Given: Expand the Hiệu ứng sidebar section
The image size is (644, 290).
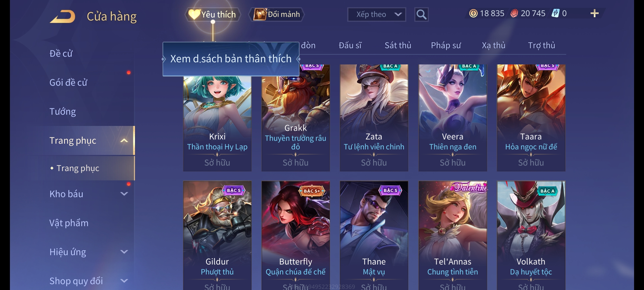Looking at the screenshot, I should 124,252.
